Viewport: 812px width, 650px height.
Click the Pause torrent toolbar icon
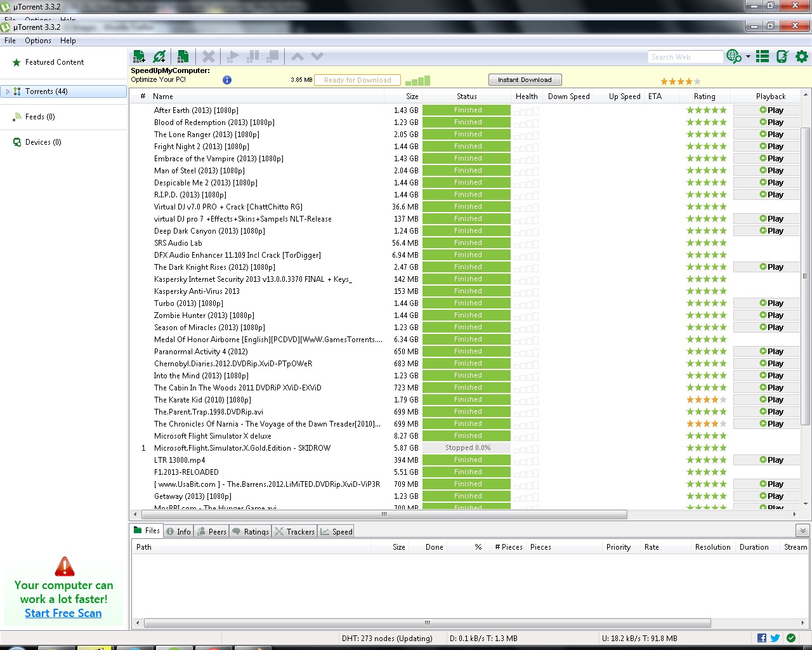[x=252, y=56]
